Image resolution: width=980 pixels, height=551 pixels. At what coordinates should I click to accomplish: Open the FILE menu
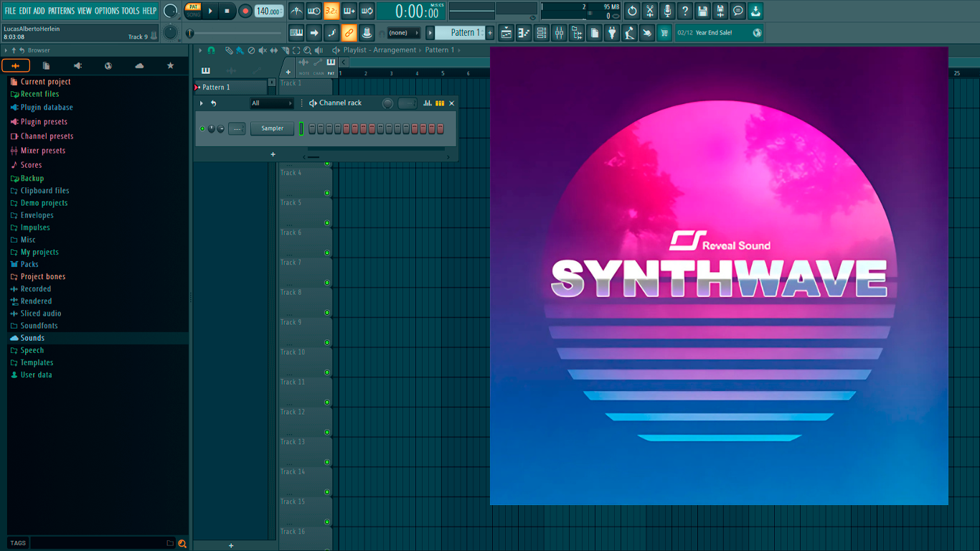coord(10,11)
